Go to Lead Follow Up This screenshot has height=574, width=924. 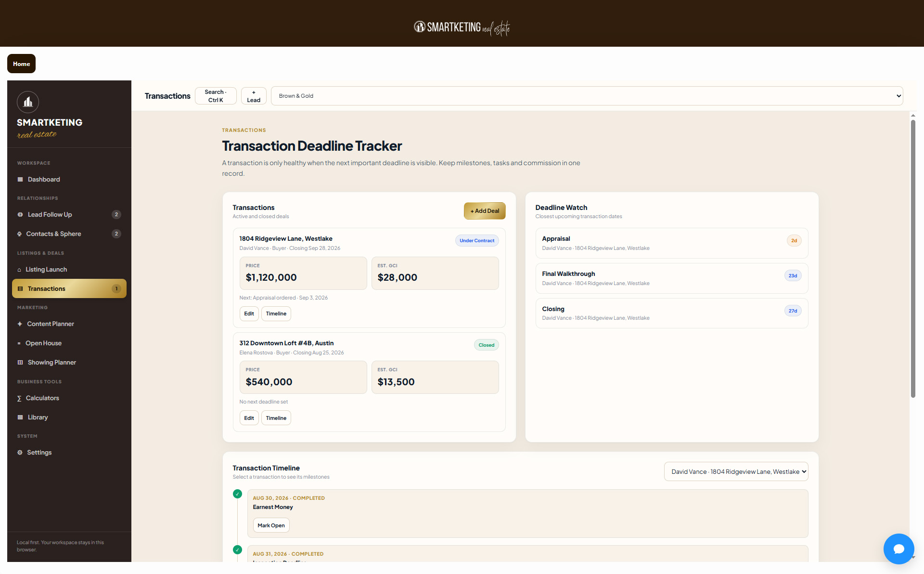tap(69, 215)
